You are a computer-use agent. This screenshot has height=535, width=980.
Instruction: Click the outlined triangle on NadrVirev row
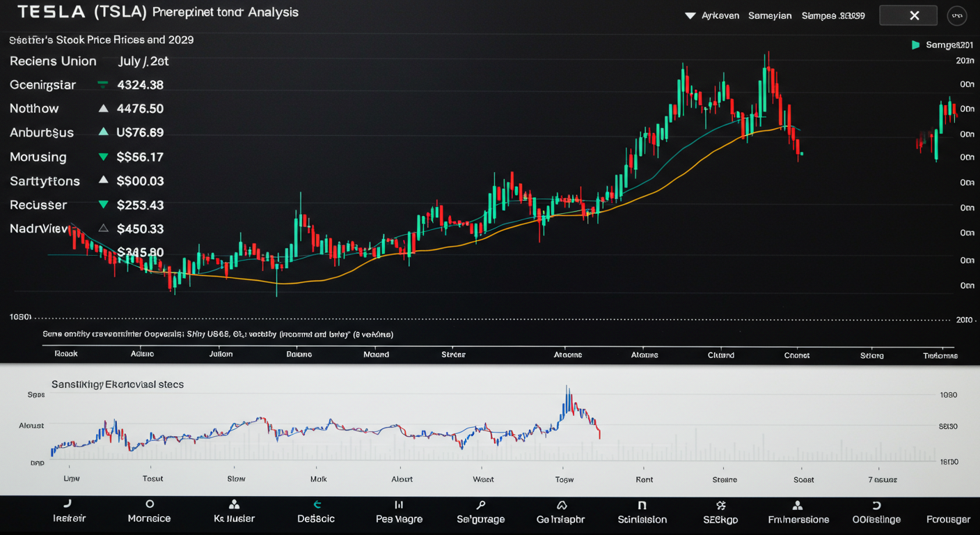pos(103,228)
